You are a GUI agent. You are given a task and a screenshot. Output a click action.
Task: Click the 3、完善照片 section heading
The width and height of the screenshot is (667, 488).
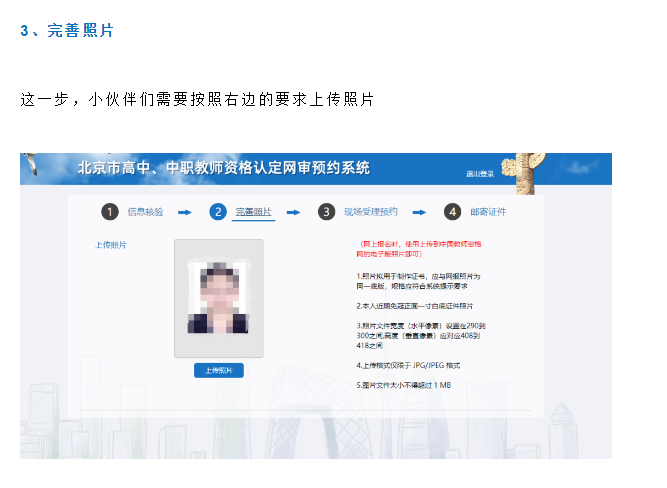(67, 31)
